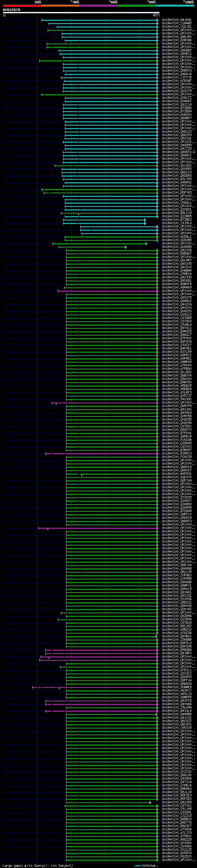Screen dimensions: 197x868
Task: Click the orange 20–40% identity legend segment
Action: pyautogui.click(x=60, y=6)
